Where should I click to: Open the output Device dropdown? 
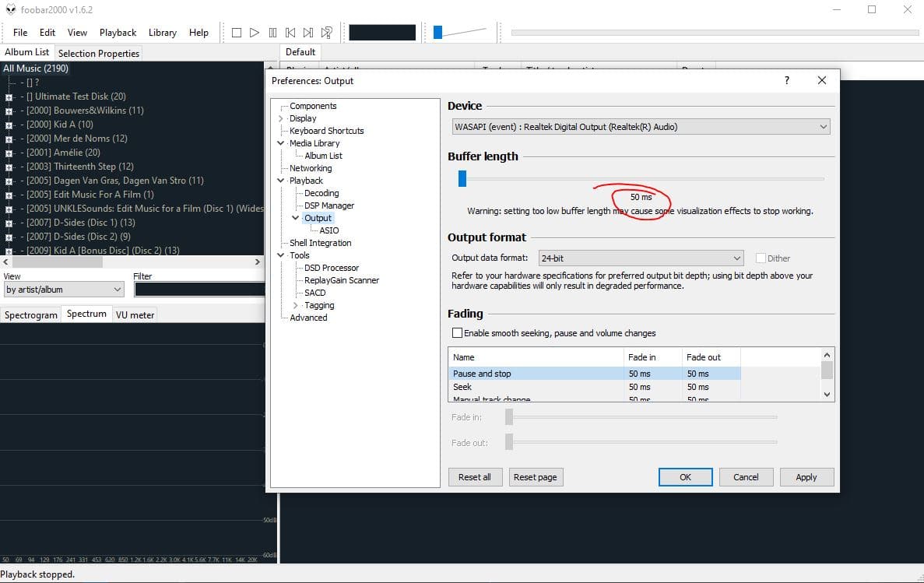641,127
